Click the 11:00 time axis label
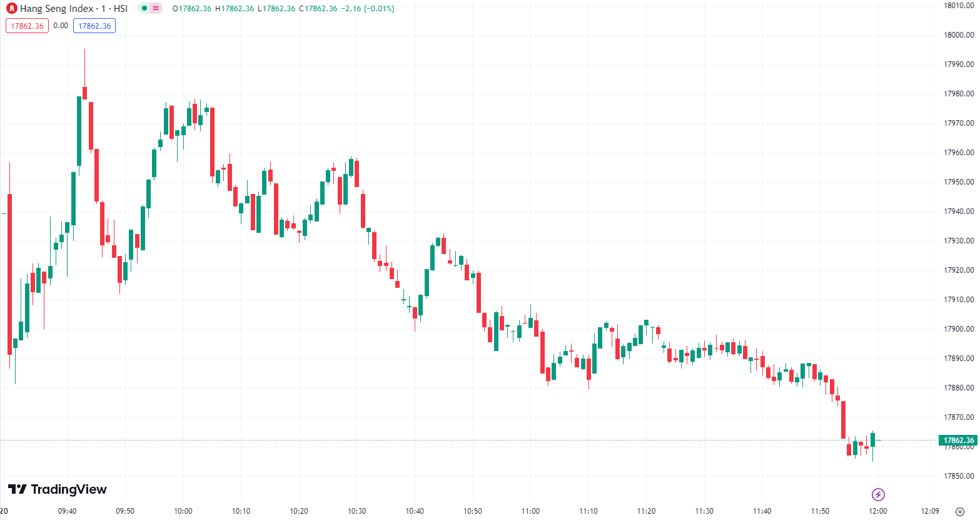This screenshot has width=980, height=520. pos(530,511)
